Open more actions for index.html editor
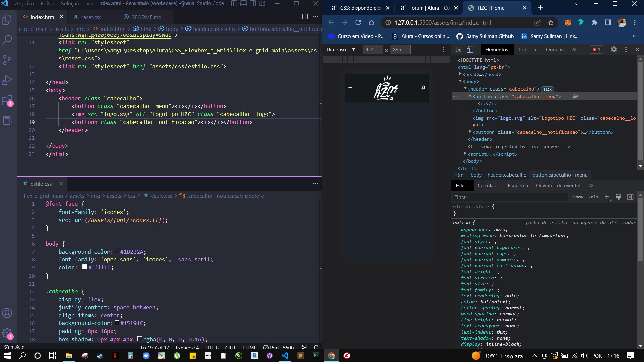This screenshot has width=644, height=362. [316, 17]
